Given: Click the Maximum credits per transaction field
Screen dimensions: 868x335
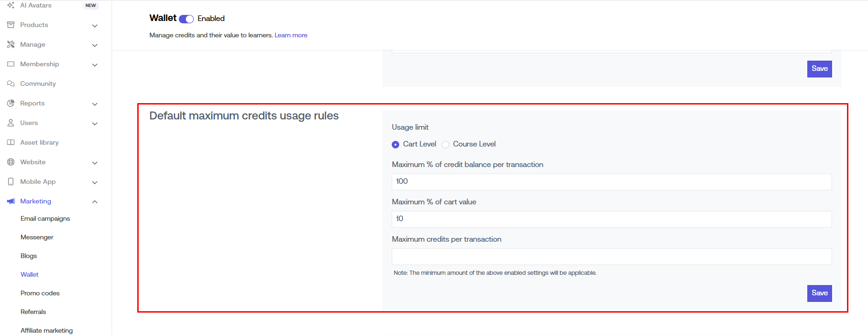Looking at the screenshot, I should click(611, 257).
